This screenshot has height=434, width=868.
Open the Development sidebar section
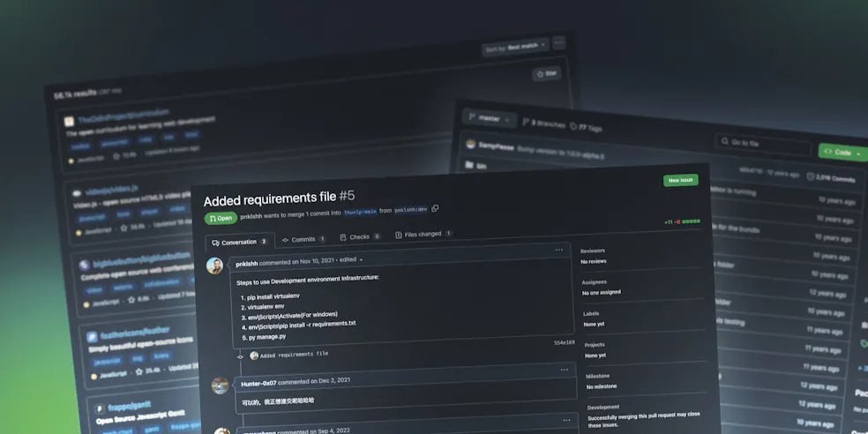[x=603, y=408]
